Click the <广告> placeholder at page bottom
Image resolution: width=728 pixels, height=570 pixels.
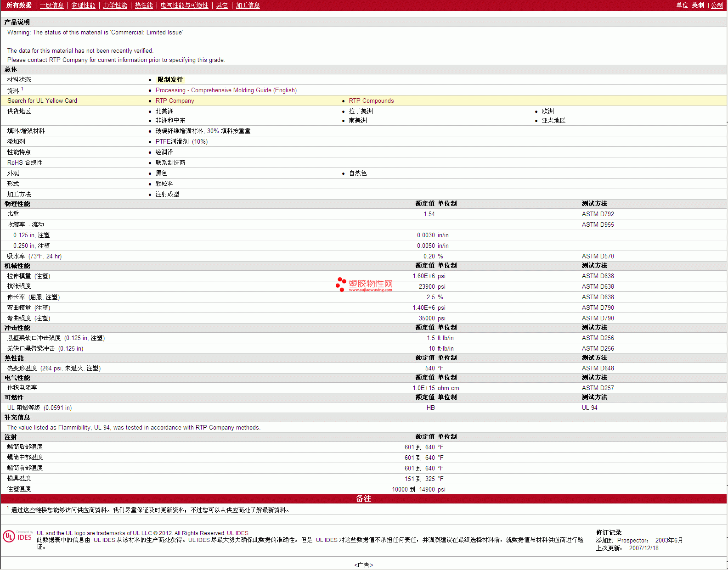click(x=363, y=565)
